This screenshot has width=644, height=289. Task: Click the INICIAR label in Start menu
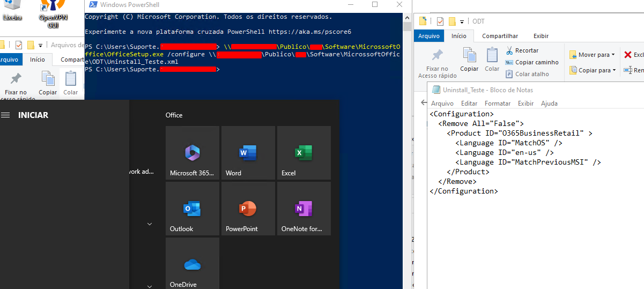pyautogui.click(x=33, y=115)
